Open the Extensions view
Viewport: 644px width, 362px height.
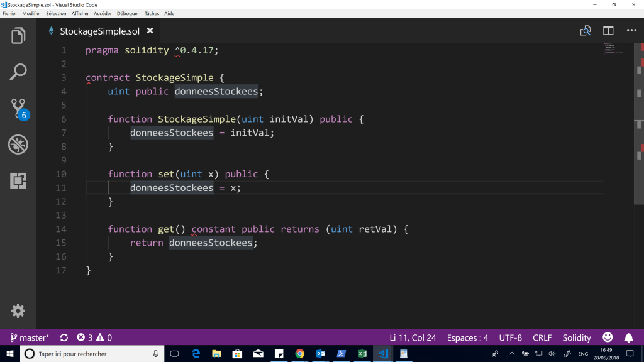pos(18,180)
